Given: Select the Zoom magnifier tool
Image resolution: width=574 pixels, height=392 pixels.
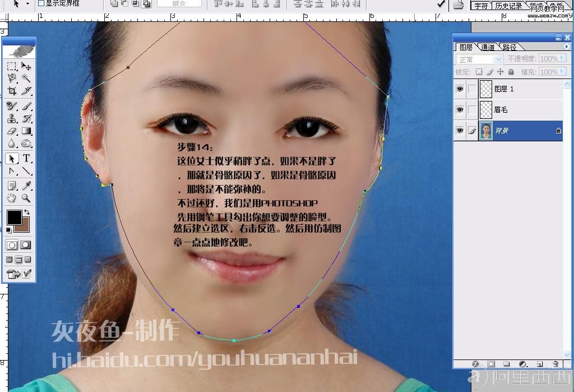Looking at the screenshot, I should click(x=26, y=198).
